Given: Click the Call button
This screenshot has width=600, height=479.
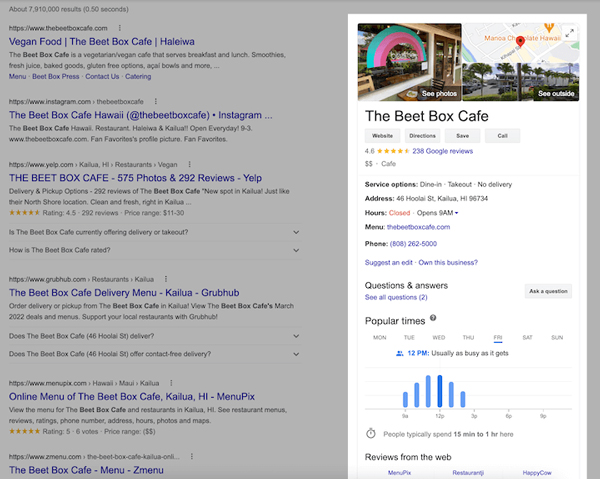Looking at the screenshot, I should (502, 136).
